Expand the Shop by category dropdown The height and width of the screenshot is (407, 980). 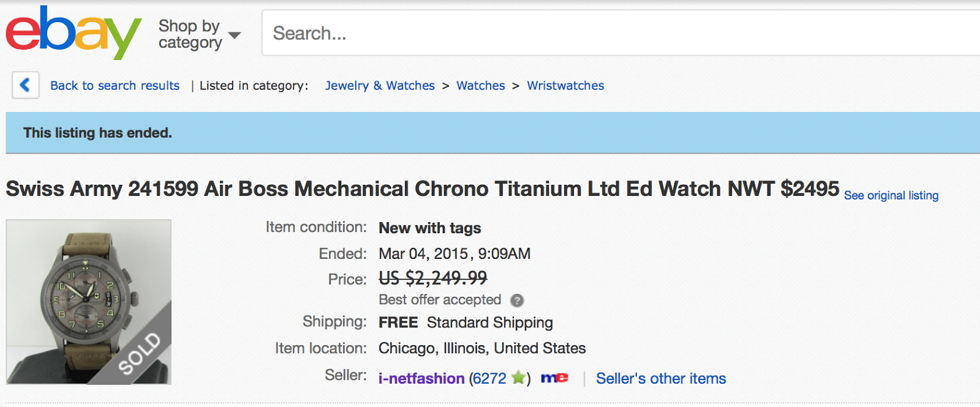(199, 34)
